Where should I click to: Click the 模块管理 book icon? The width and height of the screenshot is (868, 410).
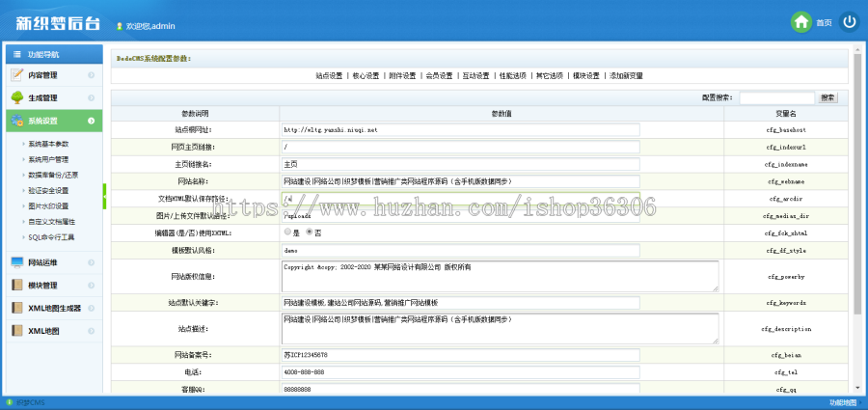(x=17, y=286)
